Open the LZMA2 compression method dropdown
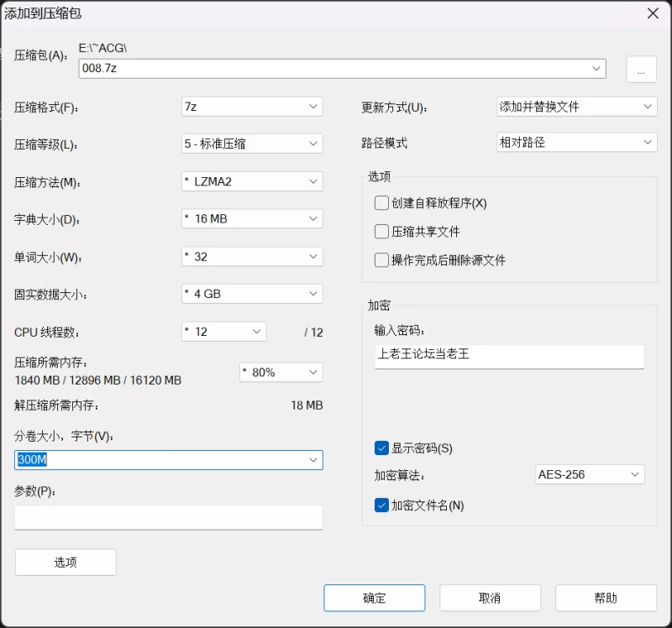Image resolution: width=672 pixels, height=628 pixels. click(x=252, y=181)
